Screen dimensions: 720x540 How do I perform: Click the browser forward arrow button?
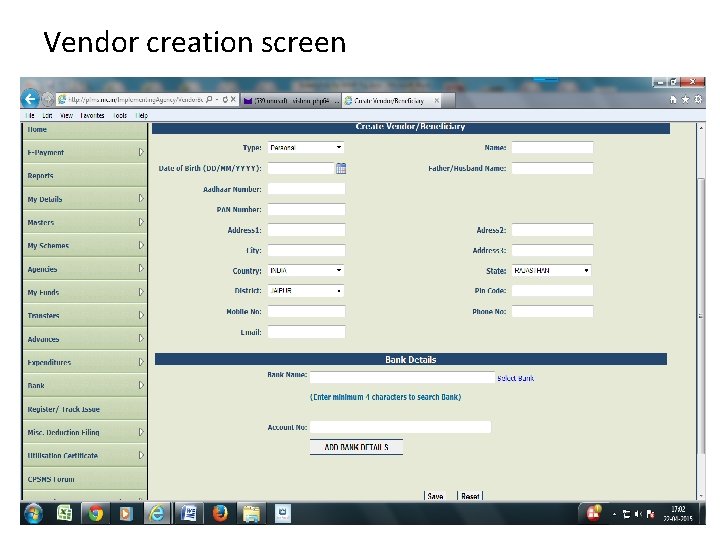tap(47, 99)
